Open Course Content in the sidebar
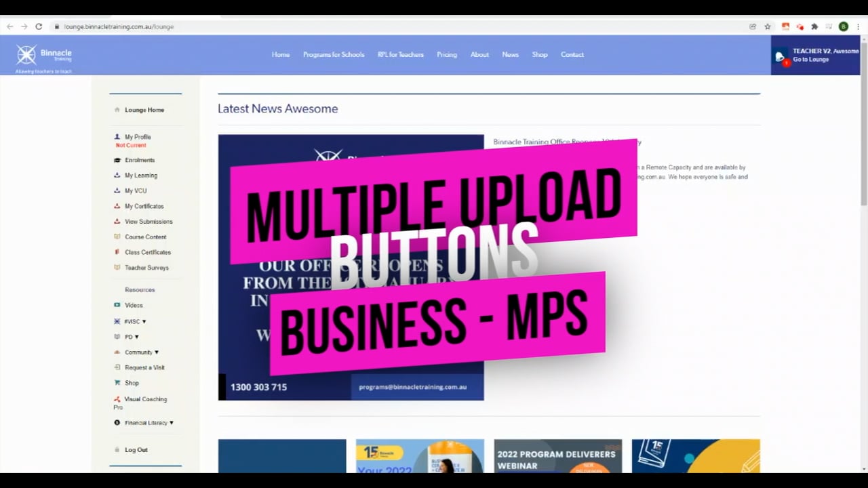 click(x=145, y=237)
